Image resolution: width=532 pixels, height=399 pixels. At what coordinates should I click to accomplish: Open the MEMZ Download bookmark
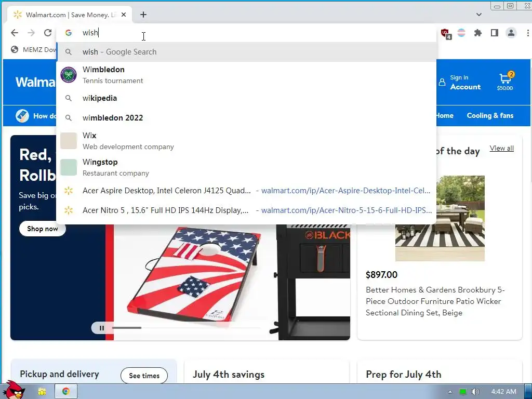point(33,49)
